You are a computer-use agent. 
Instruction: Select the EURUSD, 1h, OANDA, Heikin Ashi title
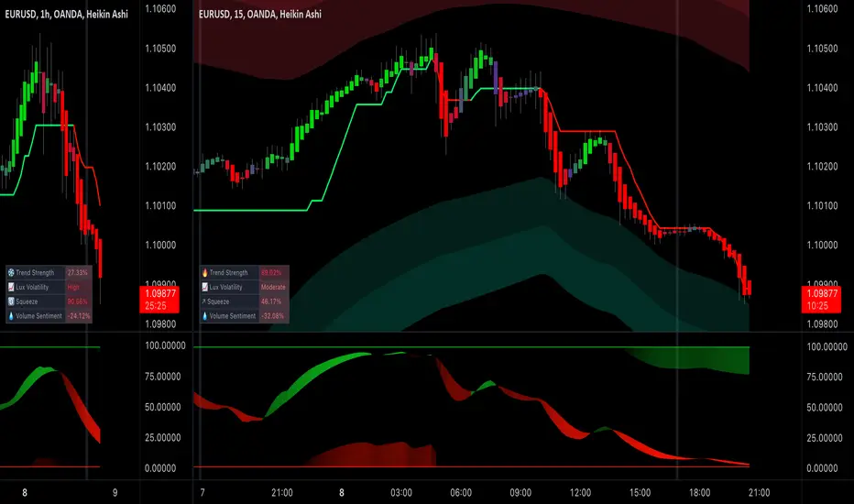click(67, 14)
